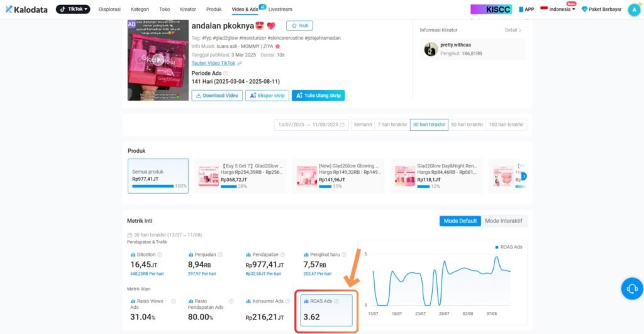Click the Pendapatan help icon
The width and height of the screenshot is (644, 334).
(282, 255)
